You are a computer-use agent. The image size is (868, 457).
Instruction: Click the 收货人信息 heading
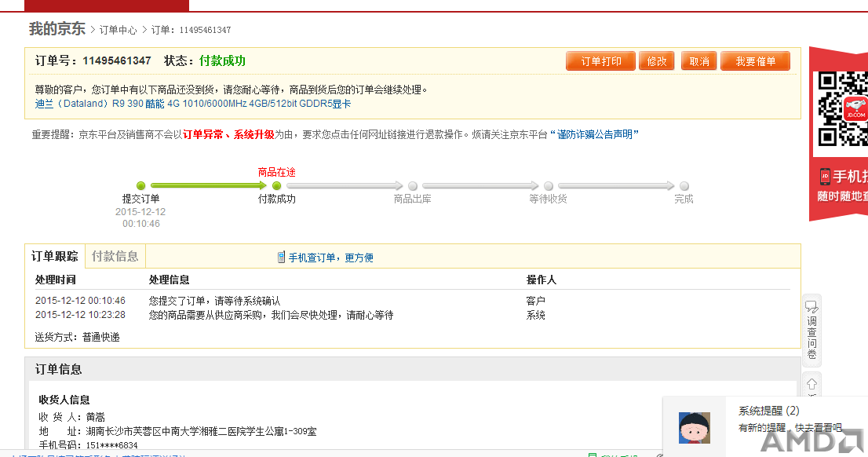[64, 400]
